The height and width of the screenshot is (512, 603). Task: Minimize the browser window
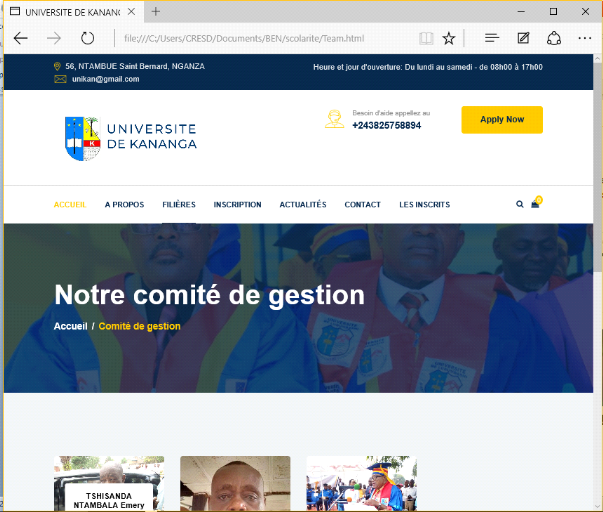pos(521,12)
